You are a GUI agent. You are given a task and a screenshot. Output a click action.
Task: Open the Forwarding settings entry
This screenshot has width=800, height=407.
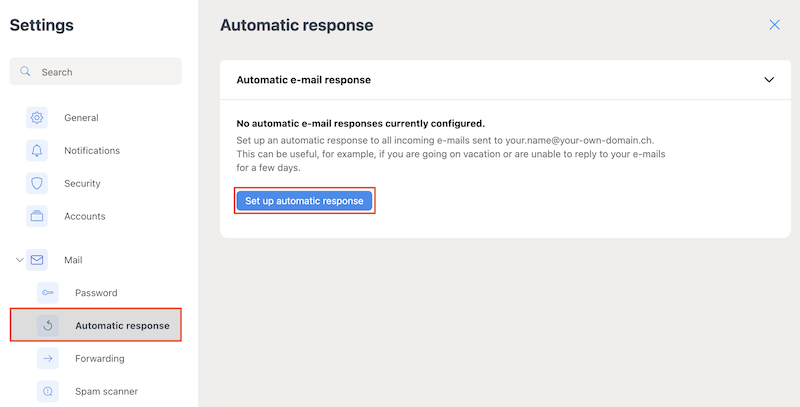[x=99, y=359]
